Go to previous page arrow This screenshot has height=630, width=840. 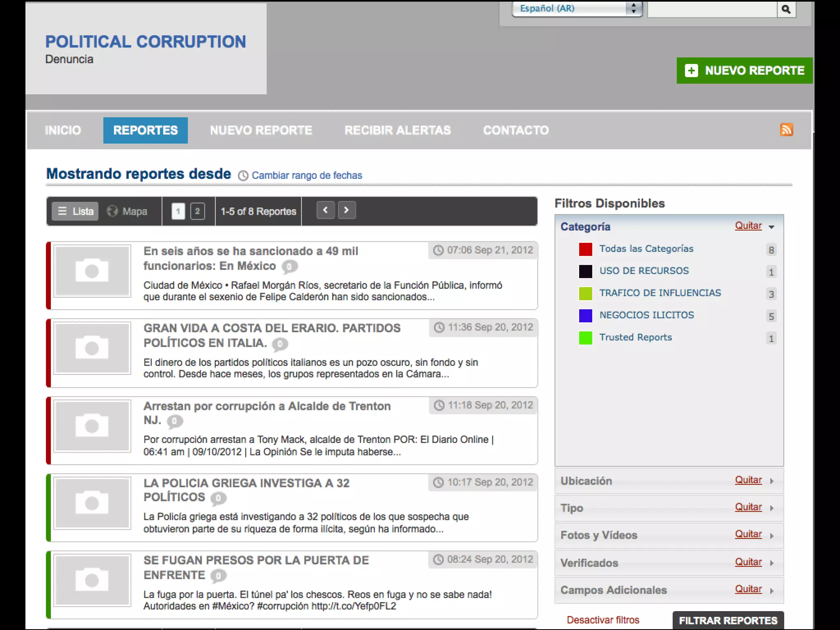pos(326,210)
